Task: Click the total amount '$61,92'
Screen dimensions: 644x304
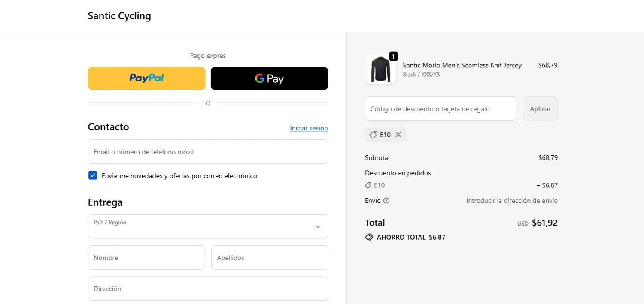Action: tap(544, 223)
